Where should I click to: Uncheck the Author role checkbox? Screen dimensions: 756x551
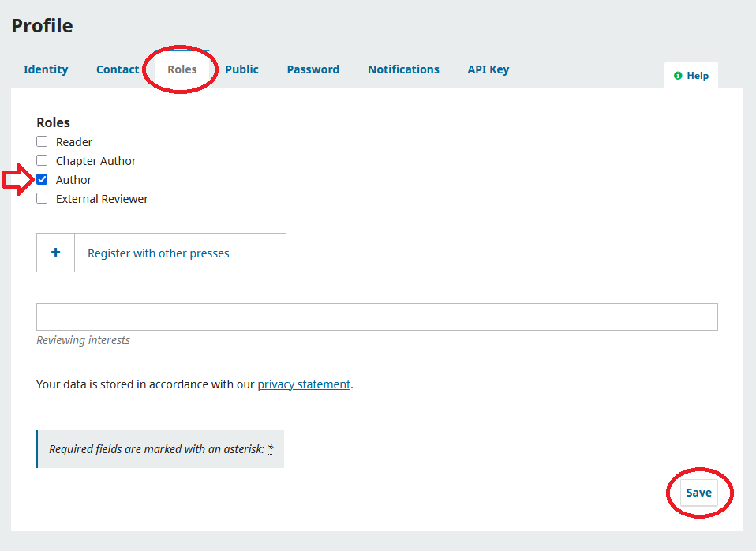(42, 180)
